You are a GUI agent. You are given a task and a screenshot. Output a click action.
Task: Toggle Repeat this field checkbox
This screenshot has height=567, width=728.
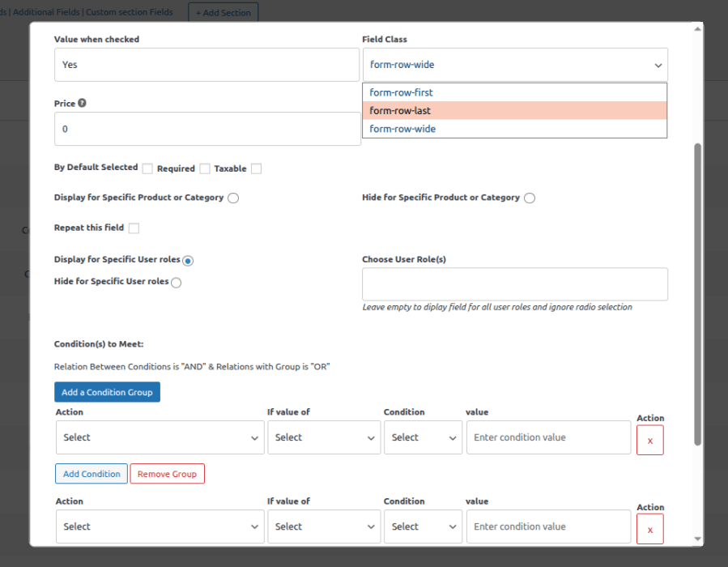click(134, 228)
